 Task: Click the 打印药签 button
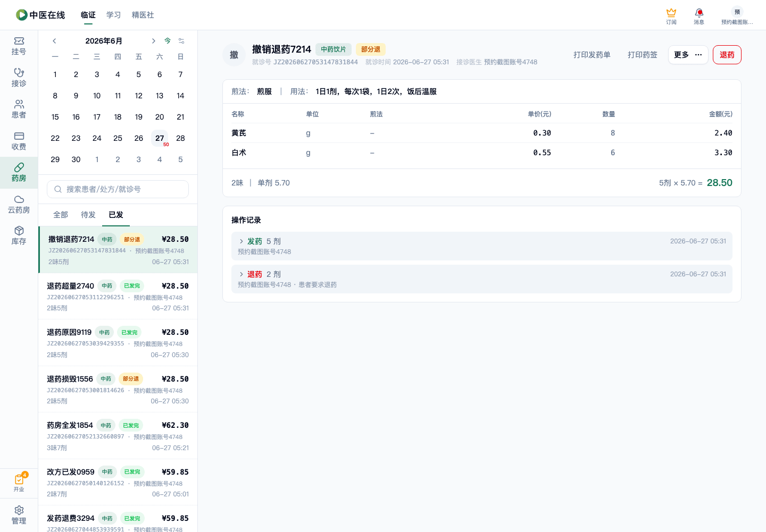[x=643, y=55]
